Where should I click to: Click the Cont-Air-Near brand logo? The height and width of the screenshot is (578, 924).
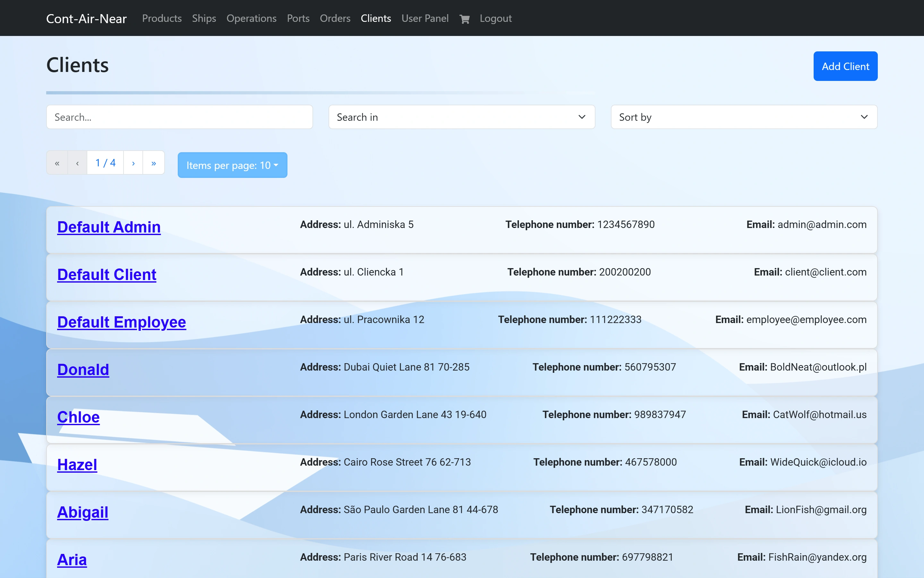[86, 18]
